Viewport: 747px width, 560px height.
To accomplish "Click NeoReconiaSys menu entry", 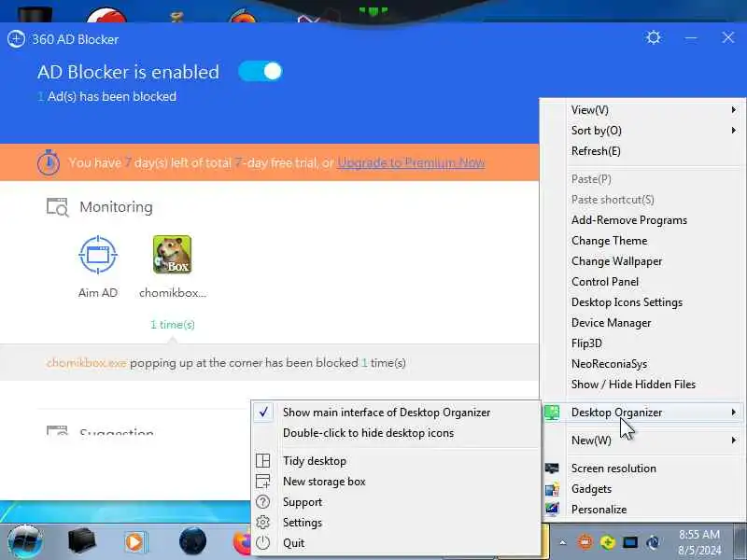I will (x=609, y=363).
